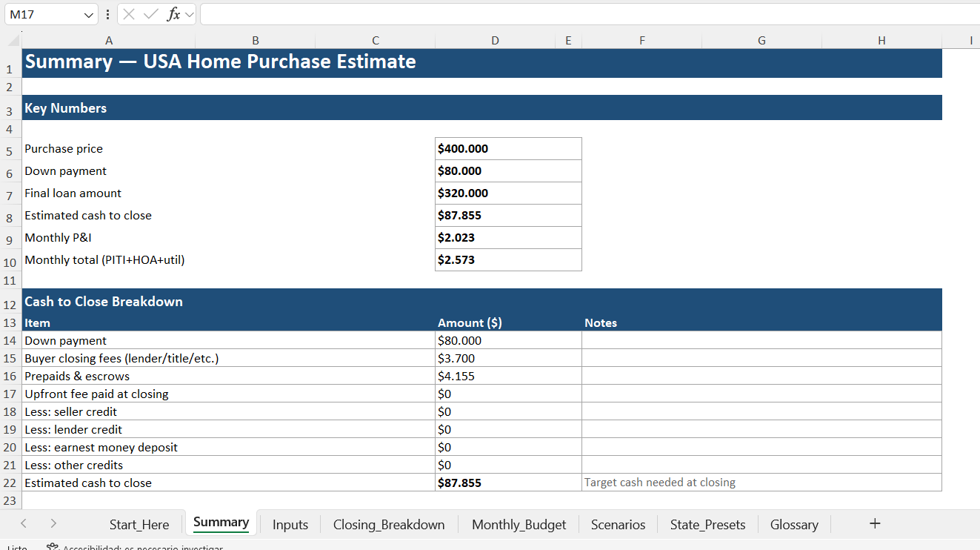Select the 'Amount ($)' column heading cell
Image resolution: width=980 pixels, height=550 pixels.
point(508,322)
